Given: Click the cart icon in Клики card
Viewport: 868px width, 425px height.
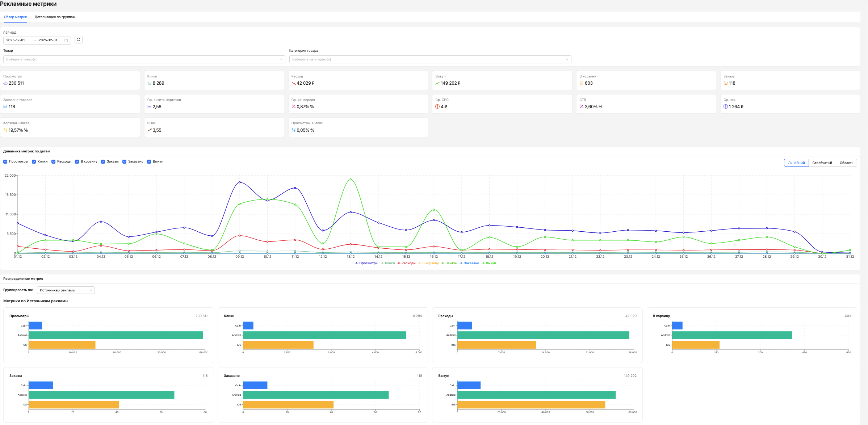Looking at the screenshot, I should 150,83.
